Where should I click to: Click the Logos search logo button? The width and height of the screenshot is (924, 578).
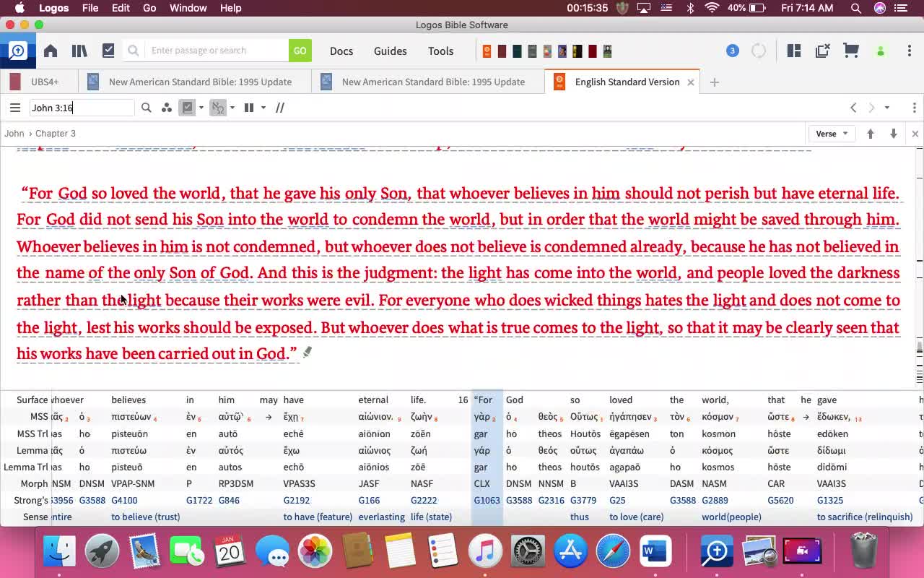17,51
